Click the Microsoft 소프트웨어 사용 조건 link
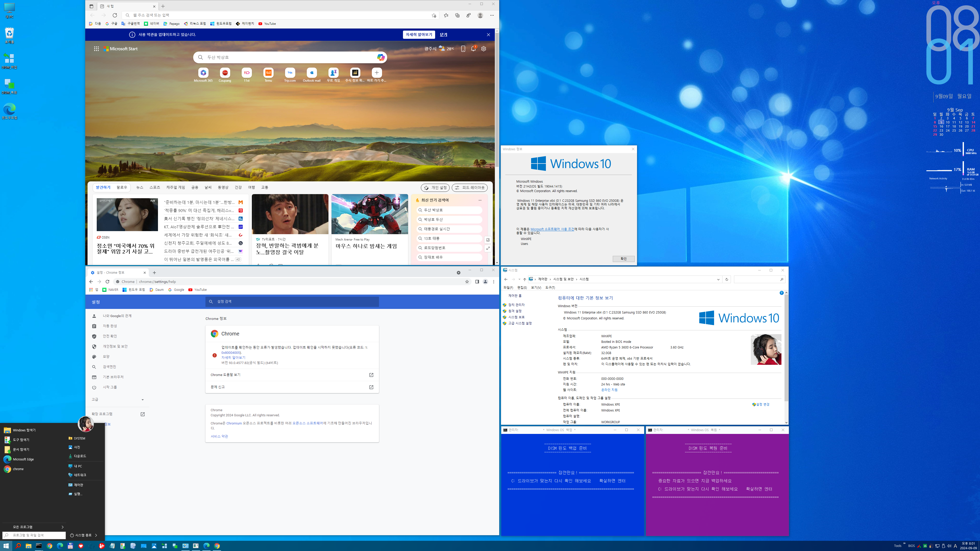980x551 pixels. point(552,229)
